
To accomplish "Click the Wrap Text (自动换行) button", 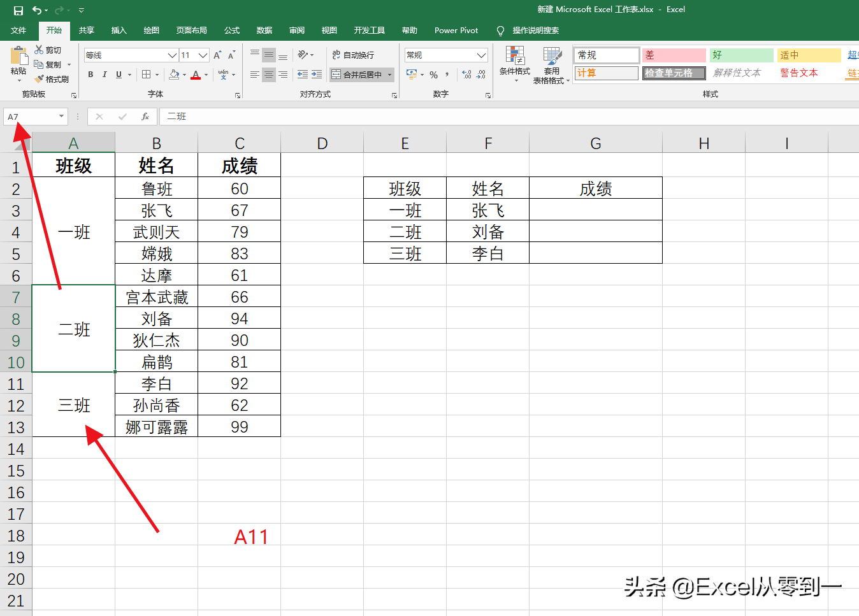I will pyautogui.click(x=354, y=55).
